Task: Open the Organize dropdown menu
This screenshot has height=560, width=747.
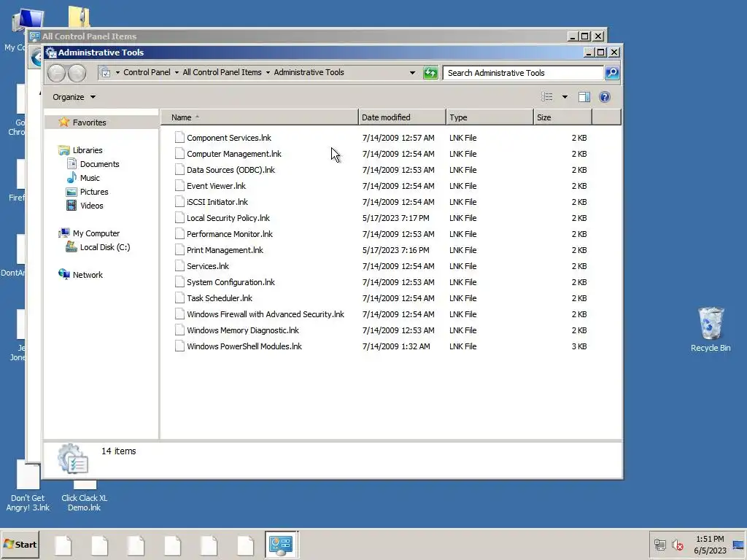Action: click(74, 97)
